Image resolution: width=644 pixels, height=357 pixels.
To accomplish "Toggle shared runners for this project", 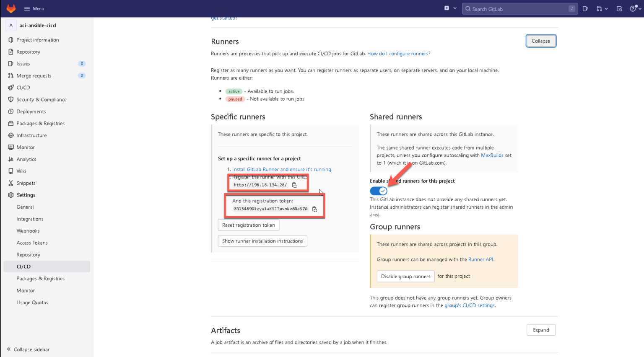I will [x=379, y=191].
